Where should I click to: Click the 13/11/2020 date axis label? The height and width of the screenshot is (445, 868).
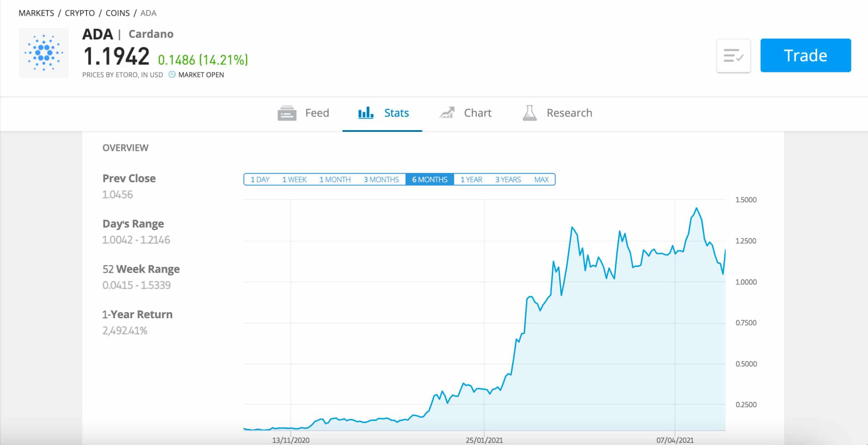(291, 440)
